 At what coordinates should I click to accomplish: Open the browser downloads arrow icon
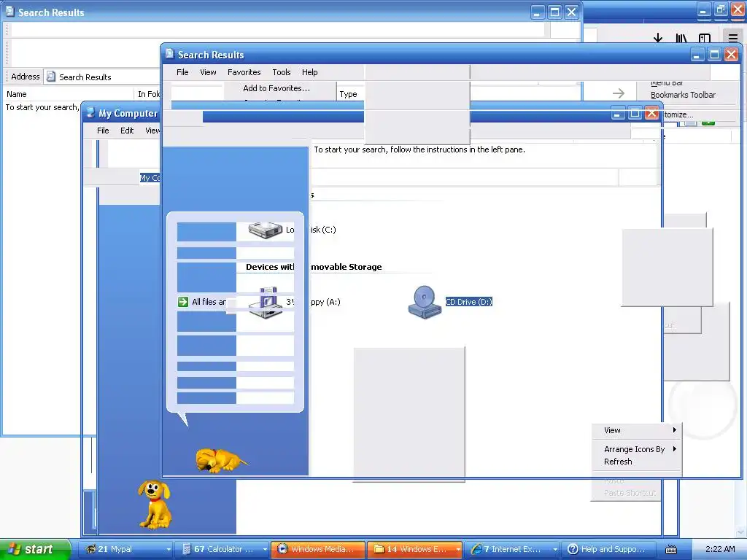[658, 38]
